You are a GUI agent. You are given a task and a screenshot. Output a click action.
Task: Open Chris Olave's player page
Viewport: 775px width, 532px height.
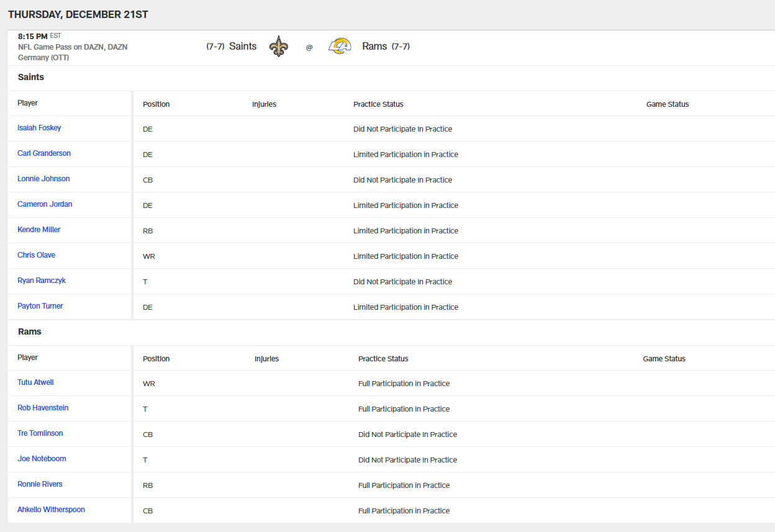coord(36,255)
